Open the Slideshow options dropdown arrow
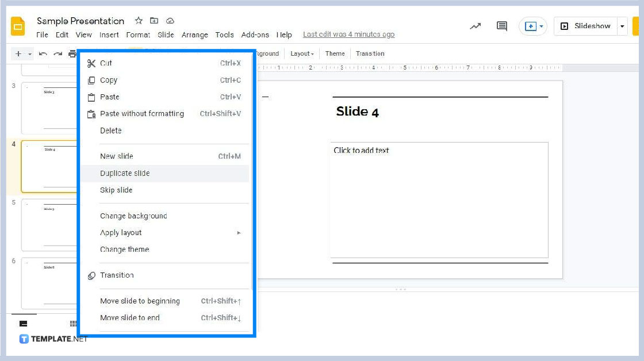 (622, 26)
